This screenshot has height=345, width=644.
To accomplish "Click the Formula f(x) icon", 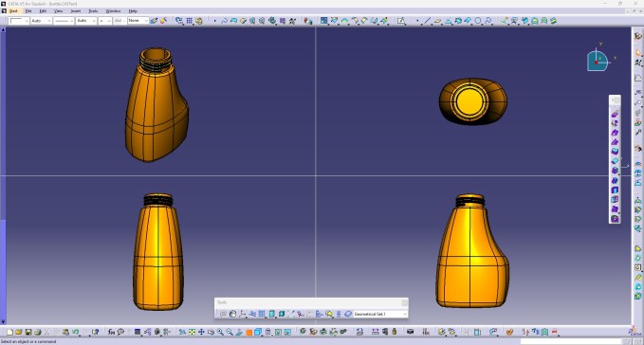I will [111, 332].
